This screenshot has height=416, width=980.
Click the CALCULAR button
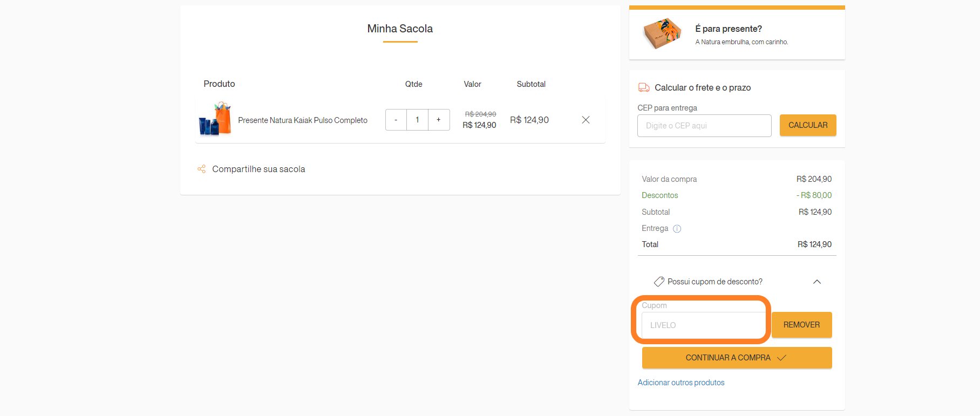coord(808,125)
